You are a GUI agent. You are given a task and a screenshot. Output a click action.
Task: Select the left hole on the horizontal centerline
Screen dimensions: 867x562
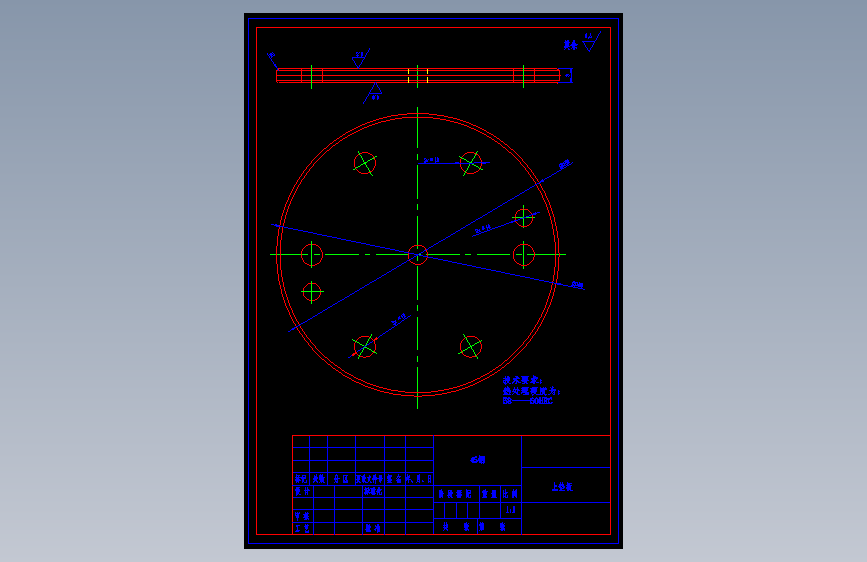311,254
